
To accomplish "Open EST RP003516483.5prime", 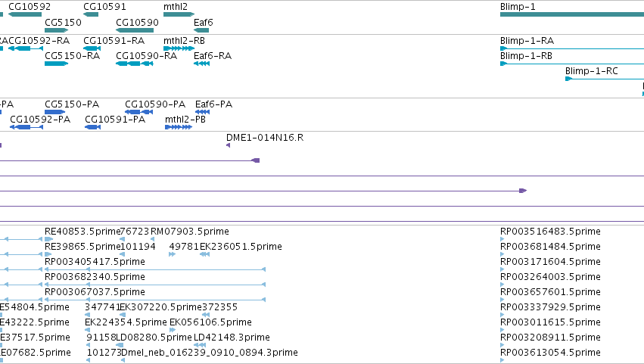I will coord(550,232).
